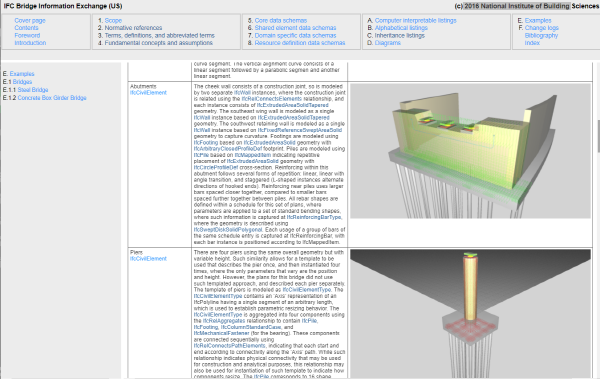Viewport: 600px width, 379px height.
Task: Open the Foreword link
Action: point(27,36)
